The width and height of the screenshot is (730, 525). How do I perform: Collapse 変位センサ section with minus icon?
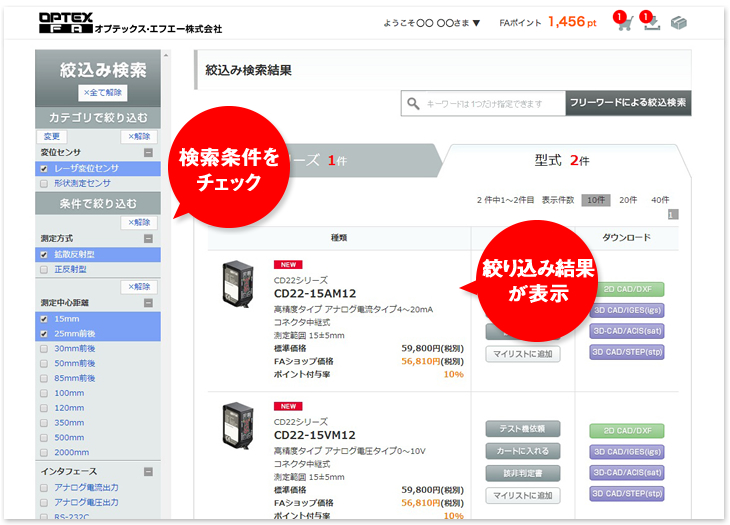click(x=148, y=153)
